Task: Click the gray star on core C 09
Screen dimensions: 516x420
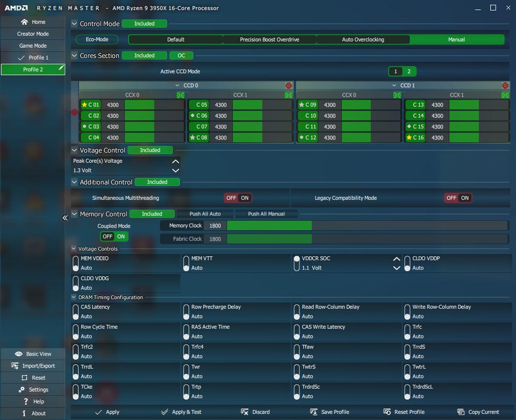Action: [302, 105]
